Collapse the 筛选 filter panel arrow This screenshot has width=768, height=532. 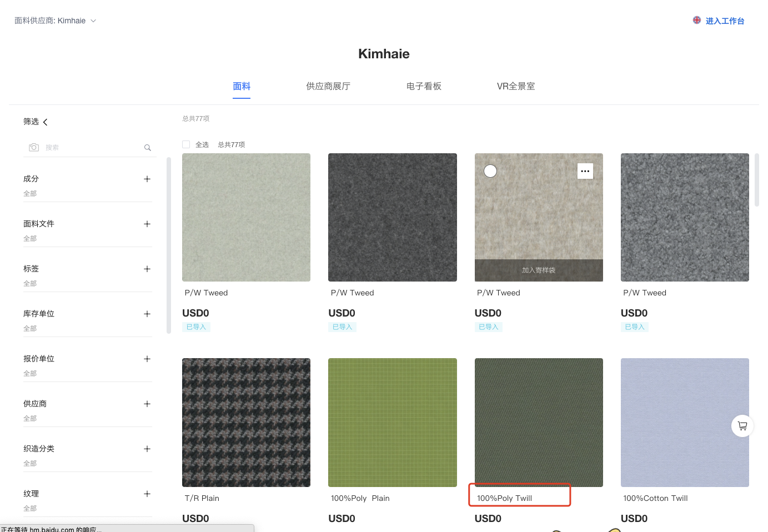click(x=46, y=122)
